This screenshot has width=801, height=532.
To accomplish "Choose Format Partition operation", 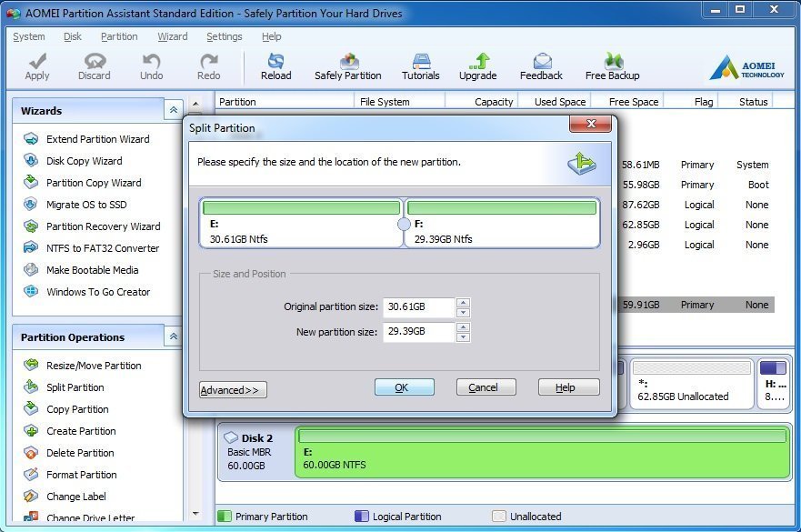I will (71, 475).
